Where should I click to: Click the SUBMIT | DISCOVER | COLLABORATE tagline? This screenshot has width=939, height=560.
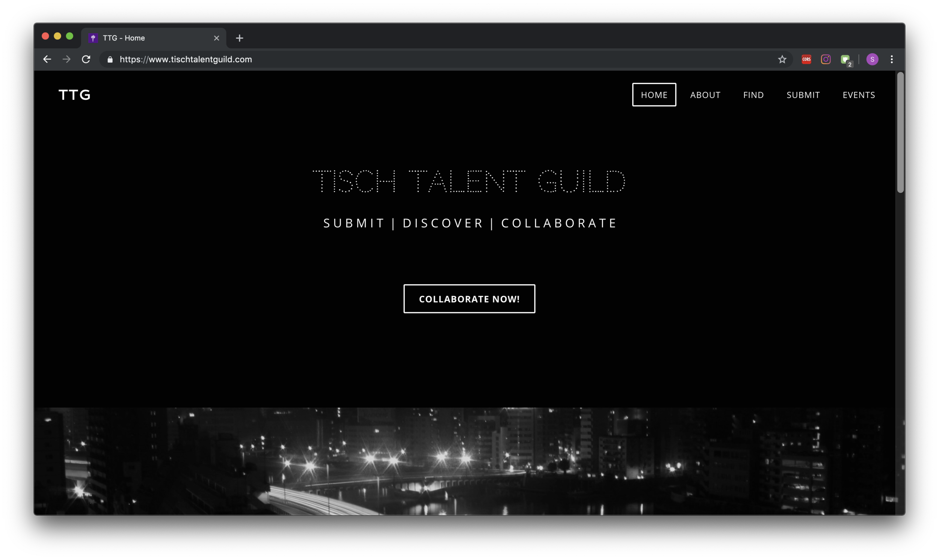(470, 223)
